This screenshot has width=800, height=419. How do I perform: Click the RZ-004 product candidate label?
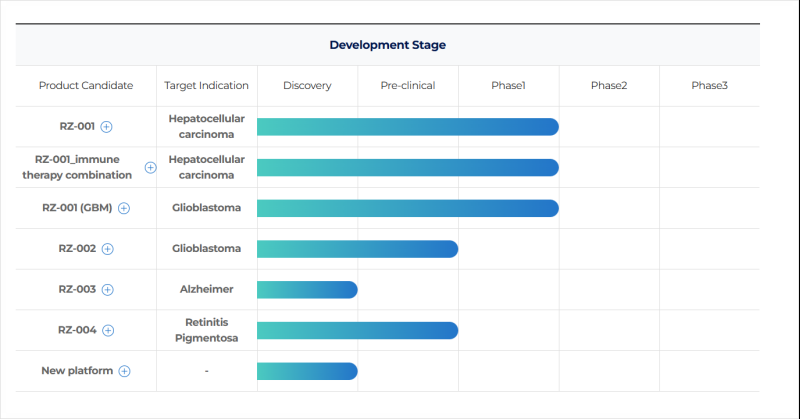coord(77,330)
